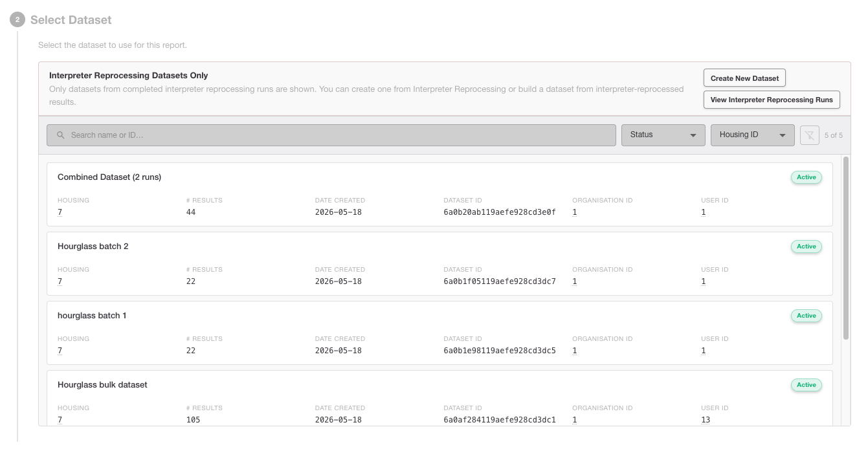Click Active badge on Hourglass bulk dataset

pos(807,385)
